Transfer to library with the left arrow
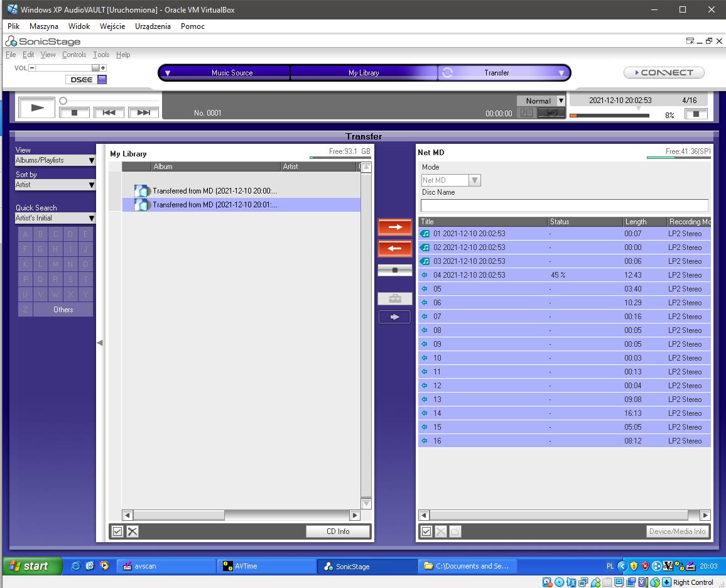 395,248
